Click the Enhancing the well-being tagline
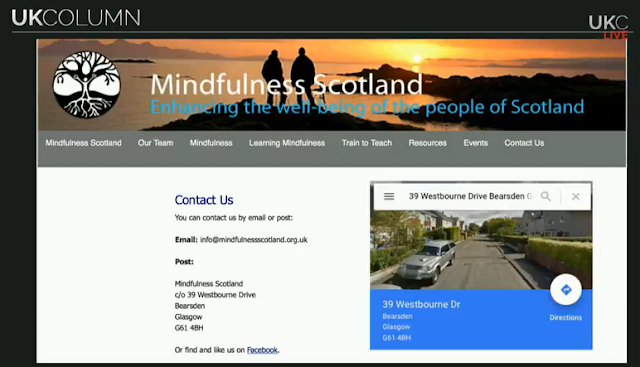The image size is (640, 367). point(367,107)
